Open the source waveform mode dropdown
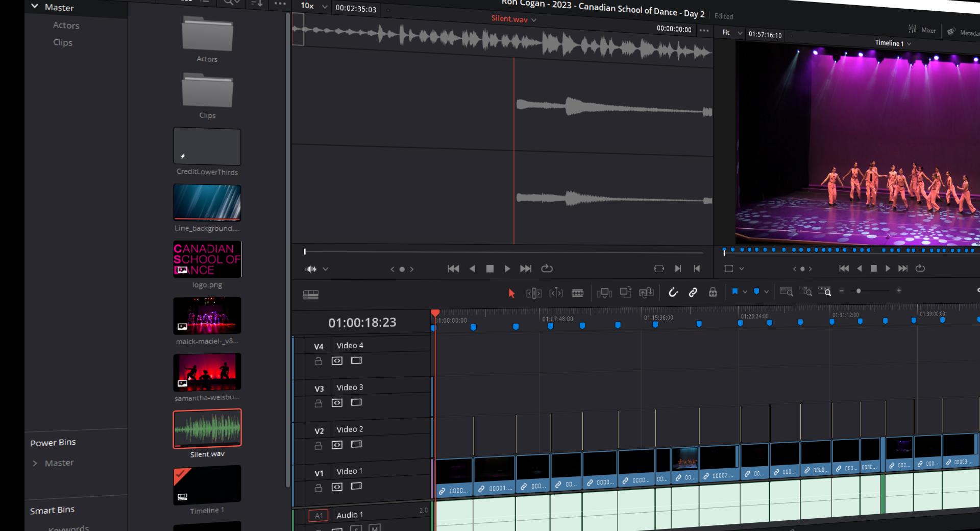This screenshot has width=980, height=531. click(x=325, y=269)
